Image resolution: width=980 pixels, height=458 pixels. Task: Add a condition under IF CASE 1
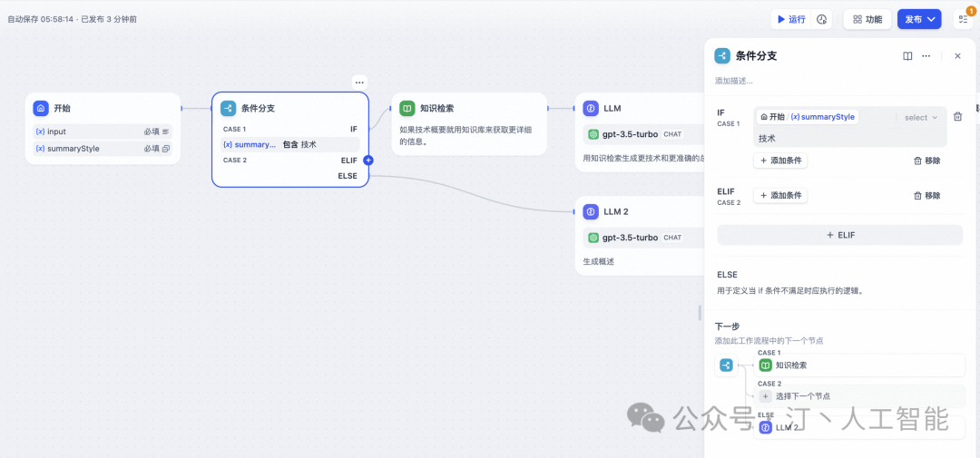point(780,161)
